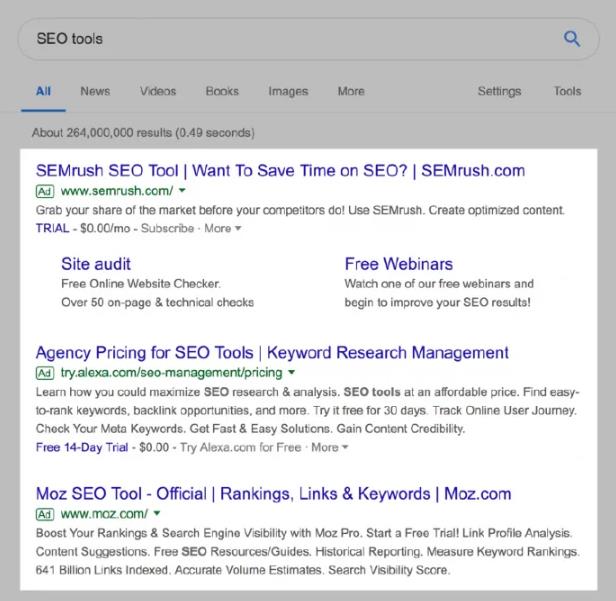616x601 pixels.
Task: Open the search Tools options
Action: (567, 91)
